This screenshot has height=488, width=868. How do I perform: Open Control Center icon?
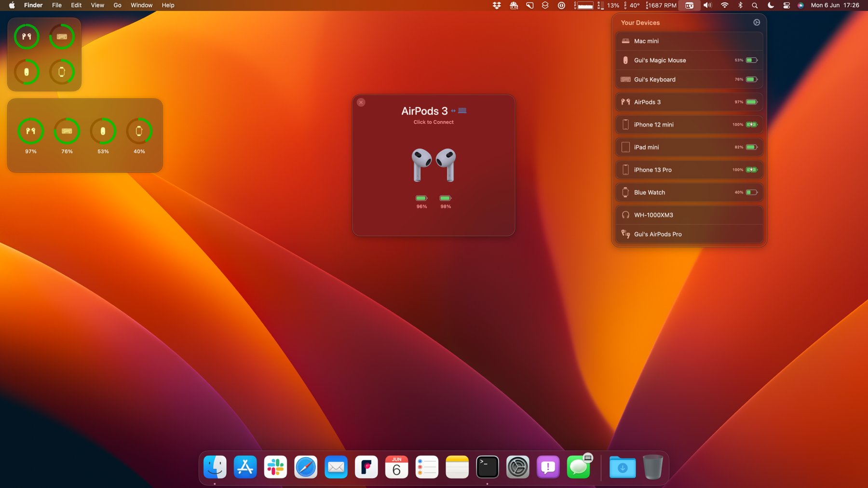tap(787, 5)
